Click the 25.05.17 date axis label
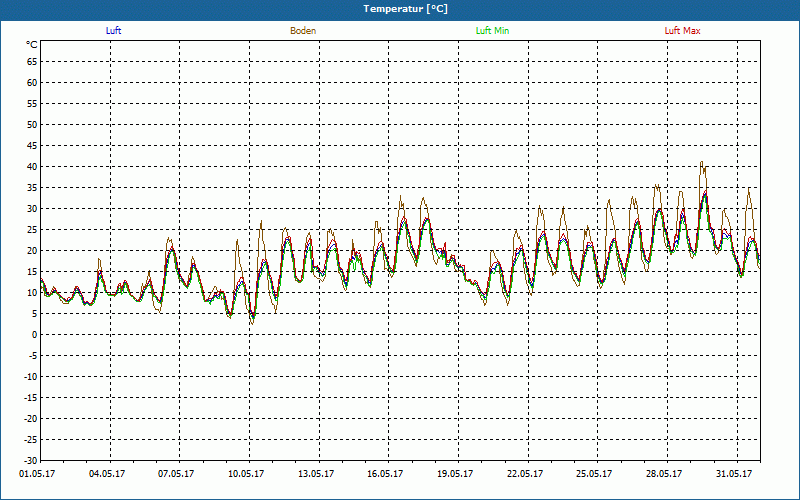Viewport: 800px width, 500px height. [594, 474]
